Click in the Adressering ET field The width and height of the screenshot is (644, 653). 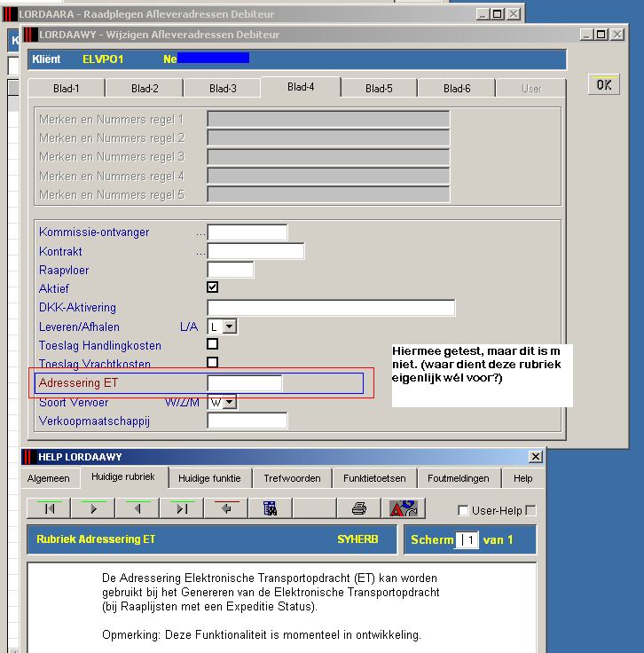tap(244, 383)
